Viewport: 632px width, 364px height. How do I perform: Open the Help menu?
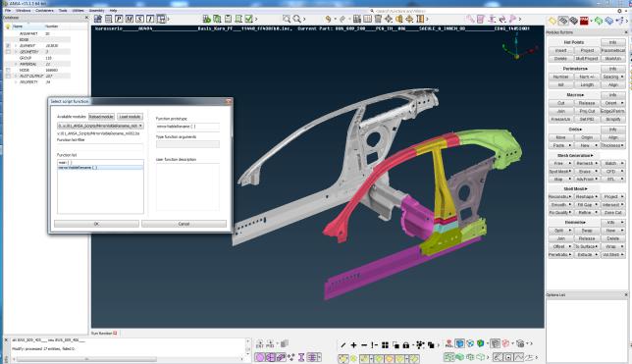(x=113, y=11)
